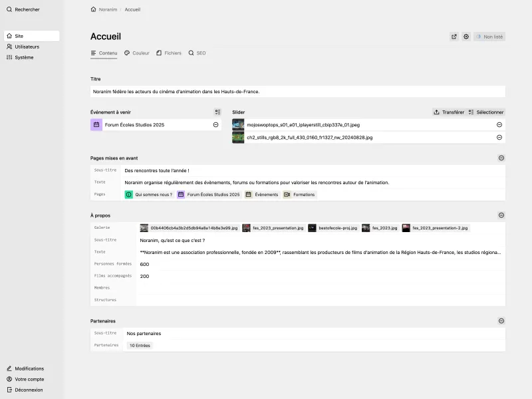Click the Utilisateurs icon in sidebar
The image size is (532, 399).
point(9,47)
